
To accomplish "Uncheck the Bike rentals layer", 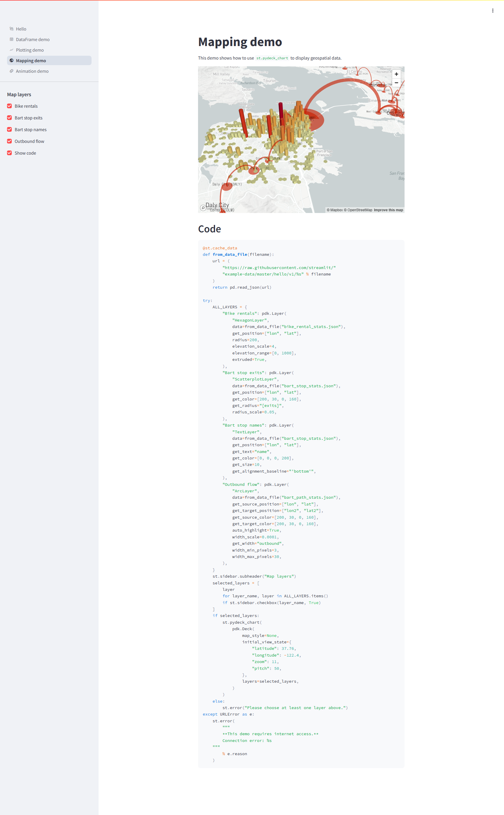I will [9, 106].
